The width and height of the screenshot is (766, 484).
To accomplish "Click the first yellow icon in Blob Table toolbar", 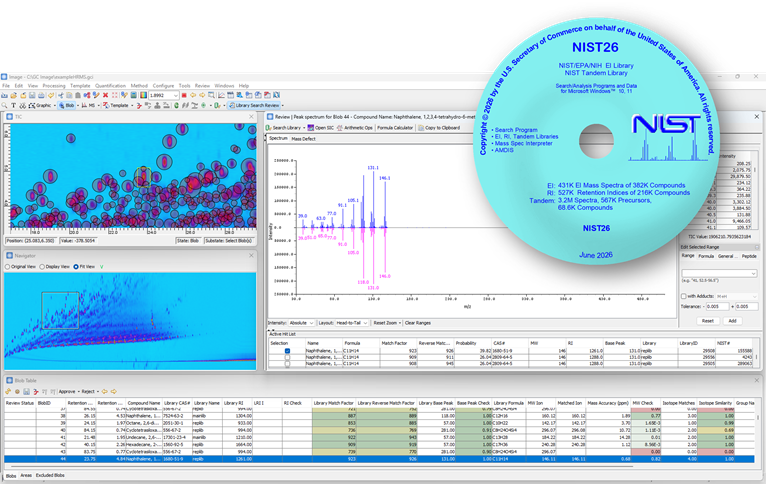I will tap(8, 391).
